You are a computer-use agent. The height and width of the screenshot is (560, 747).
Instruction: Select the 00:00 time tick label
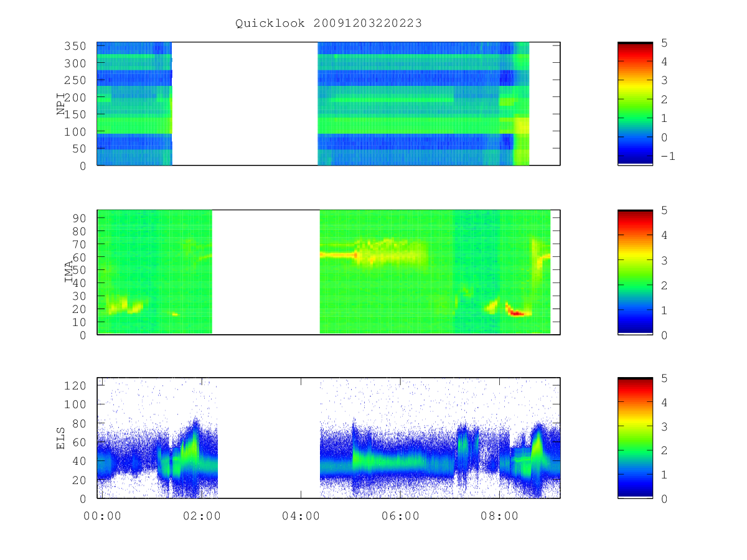pos(102,516)
